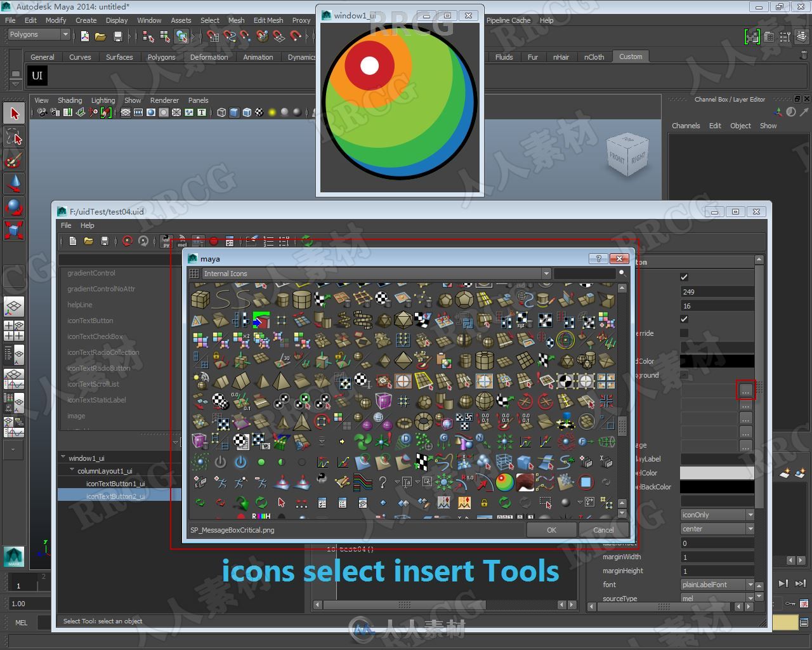Open the Internal Icons dropdown
Viewport: 812px width, 650px height.
[x=376, y=274]
